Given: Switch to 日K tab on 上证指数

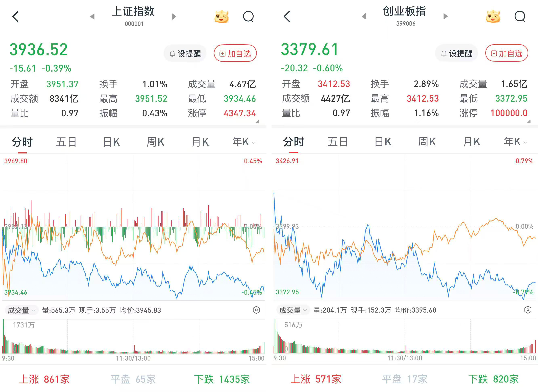Looking at the screenshot, I should click(111, 142).
